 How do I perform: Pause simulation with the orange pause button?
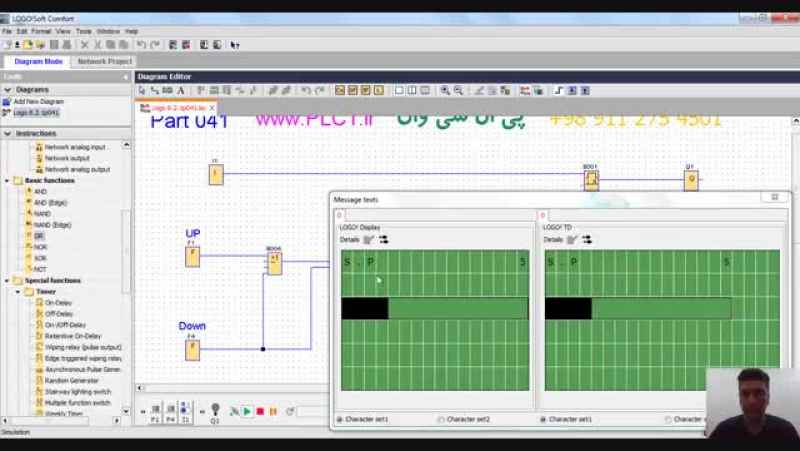(273, 411)
